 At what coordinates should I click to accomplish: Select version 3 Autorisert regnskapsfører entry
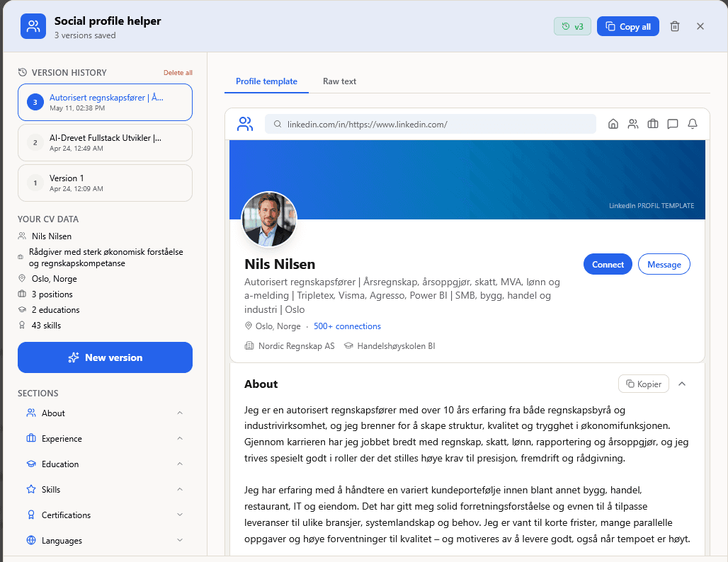click(105, 102)
